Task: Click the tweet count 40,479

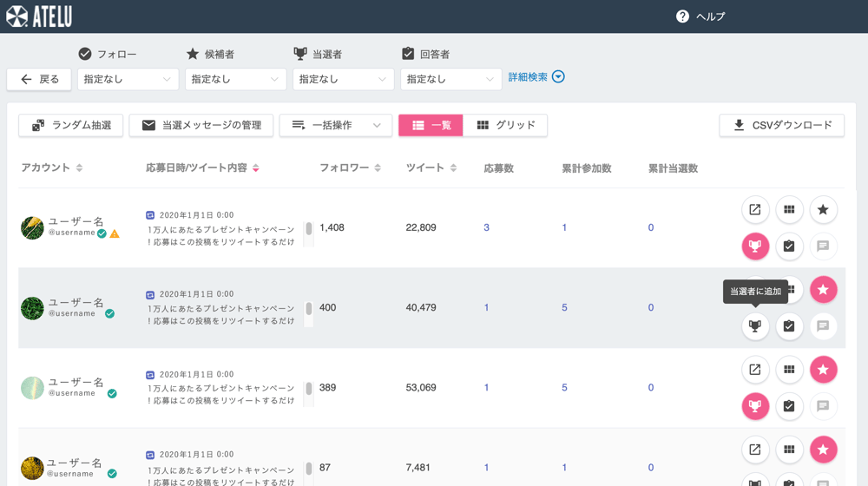Action: click(421, 307)
